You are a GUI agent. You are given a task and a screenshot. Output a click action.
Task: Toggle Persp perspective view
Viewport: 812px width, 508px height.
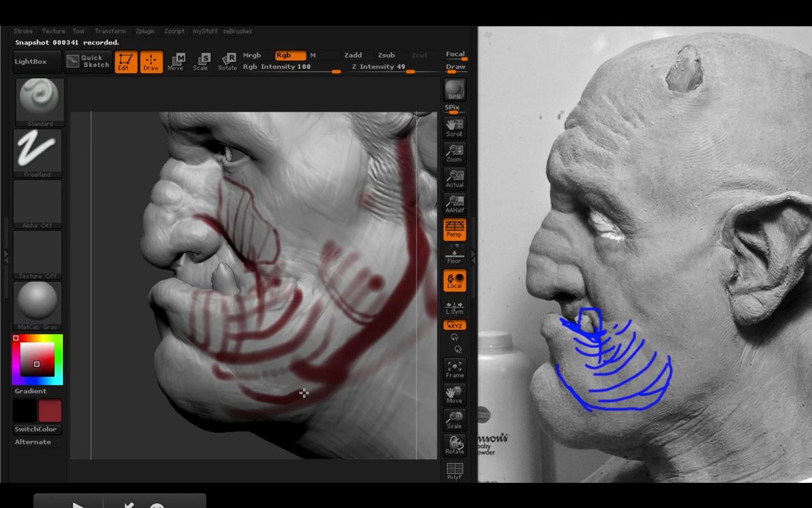tap(455, 229)
